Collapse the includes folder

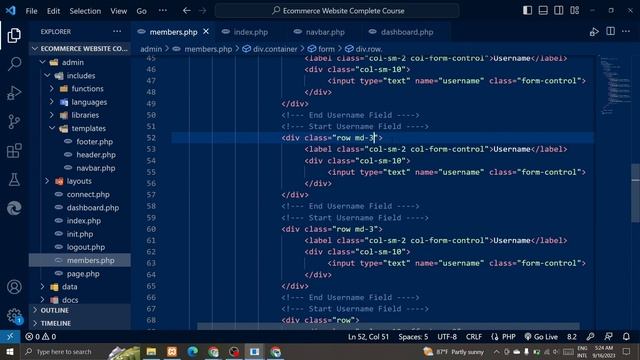tap(80, 76)
